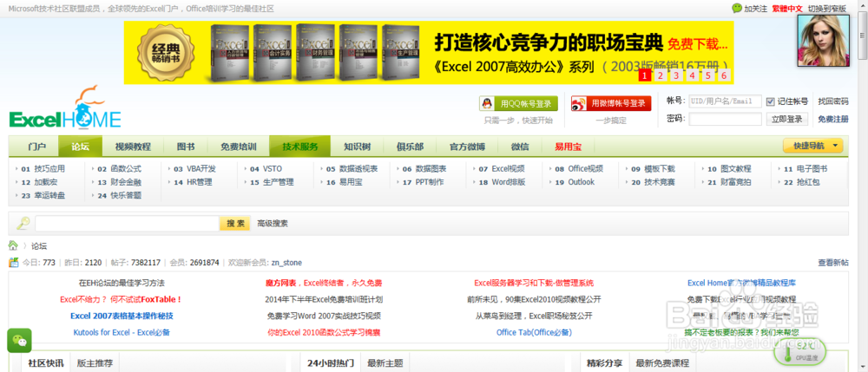868x372 pixels.
Task: Open the 图书 nav tab
Action: pos(185,147)
